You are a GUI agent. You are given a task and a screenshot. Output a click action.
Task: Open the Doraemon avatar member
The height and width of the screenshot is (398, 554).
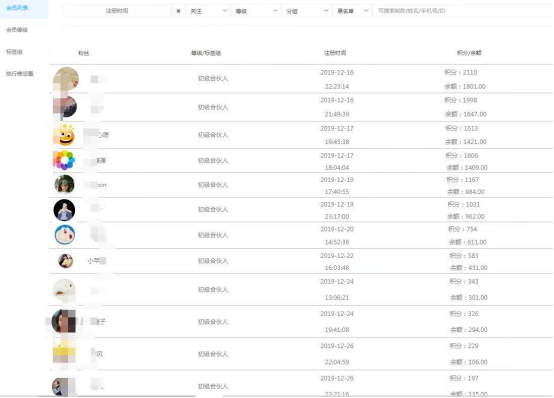click(65, 234)
